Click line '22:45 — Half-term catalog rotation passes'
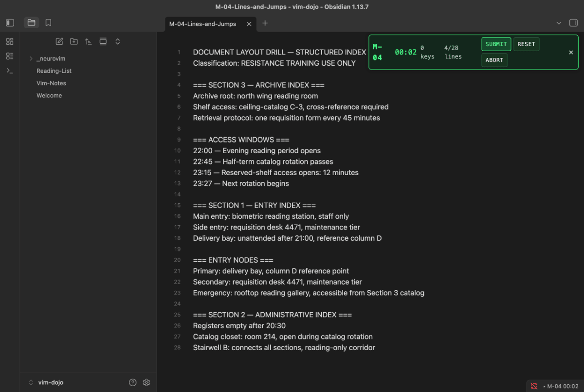 tap(263, 161)
